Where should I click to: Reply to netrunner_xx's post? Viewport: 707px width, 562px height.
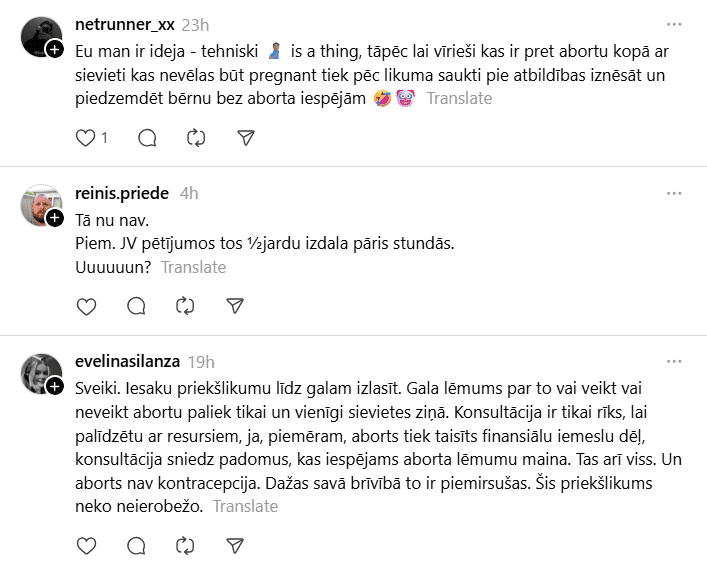[x=147, y=137]
